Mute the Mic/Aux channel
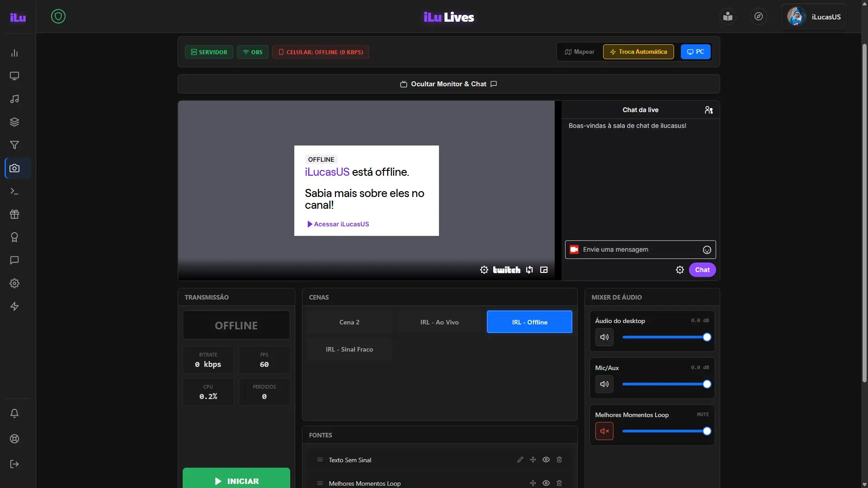Viewport: 868px width, 488px height. pyautogui.click(x=604, y=384)
